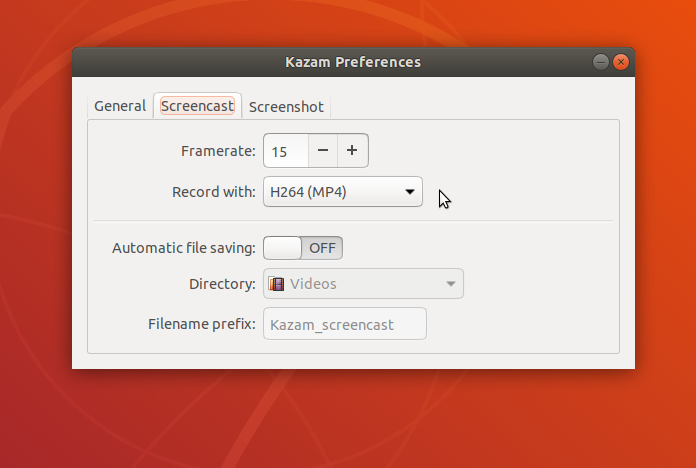696x468 pixels.
Task: Click the Framerate label
Action: [218, 151]
